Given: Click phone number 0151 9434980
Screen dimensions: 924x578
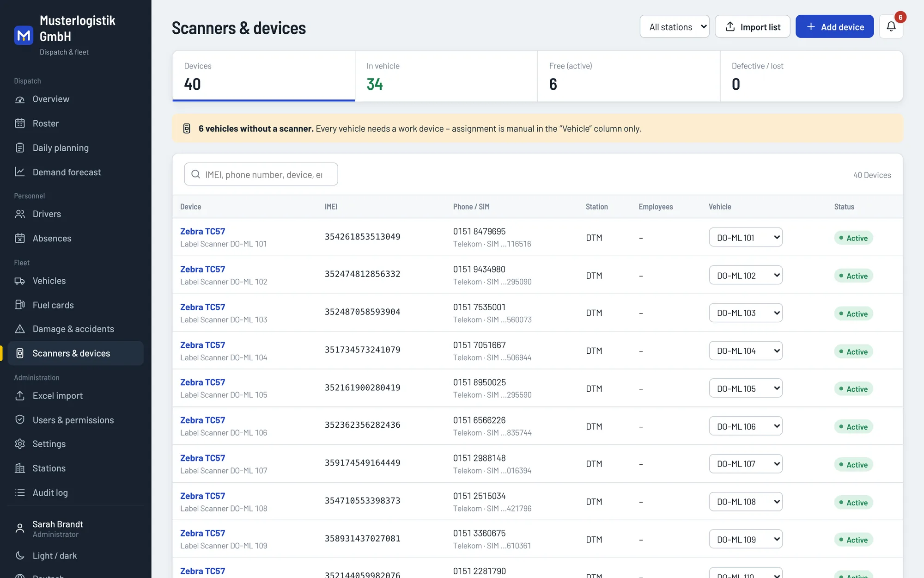Looking at the screenshot, I should point(479,269).
